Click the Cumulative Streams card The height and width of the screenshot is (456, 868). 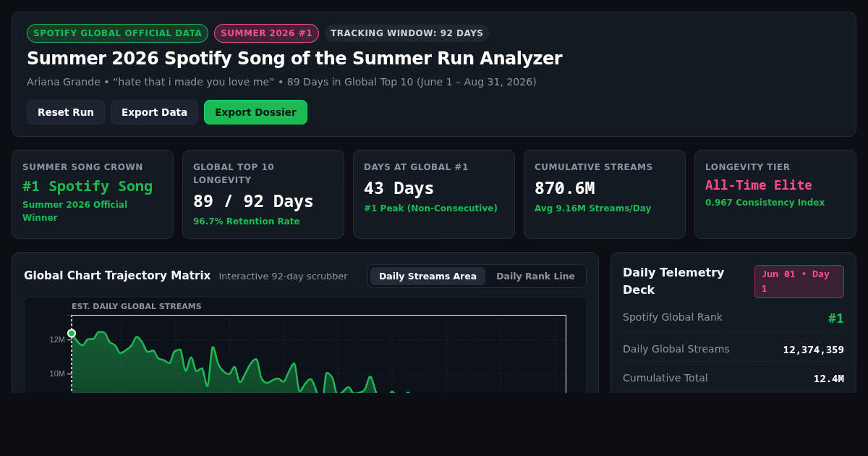coord(605,194)
